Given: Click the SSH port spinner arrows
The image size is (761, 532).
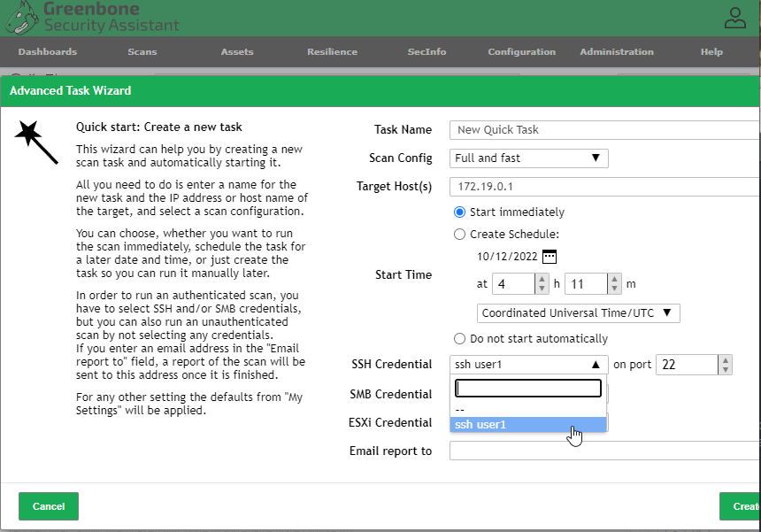Looking at the screenshot, I should tap(725, 365).
